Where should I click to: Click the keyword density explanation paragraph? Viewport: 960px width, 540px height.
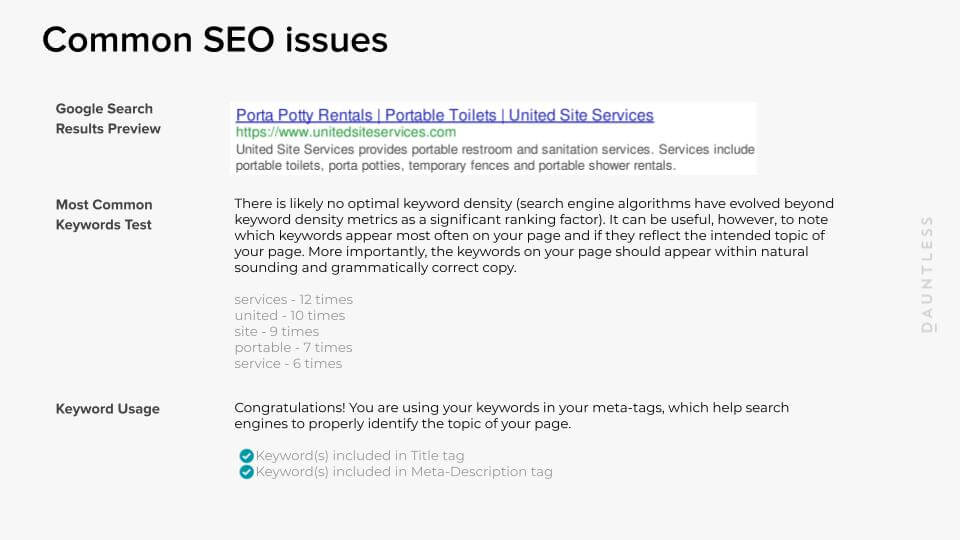pos(534,236)
